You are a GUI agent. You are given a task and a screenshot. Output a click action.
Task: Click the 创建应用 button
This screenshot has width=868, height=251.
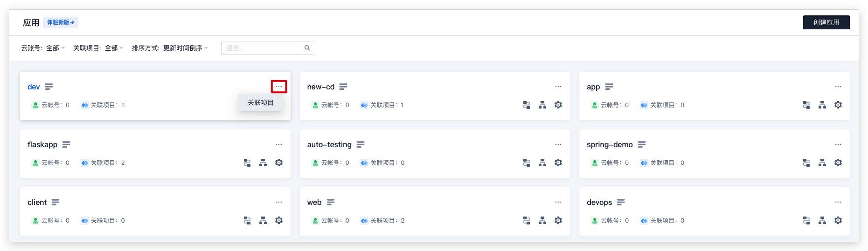826,22
